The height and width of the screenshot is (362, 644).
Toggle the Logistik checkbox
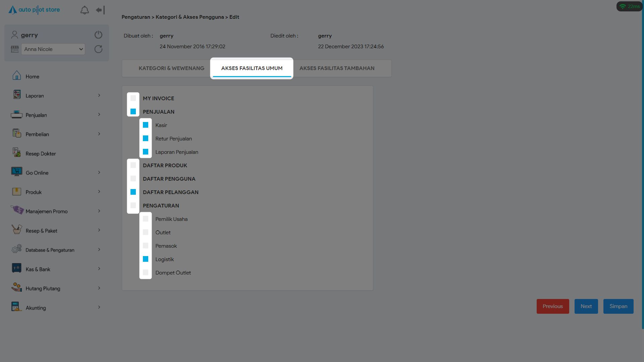146,259
